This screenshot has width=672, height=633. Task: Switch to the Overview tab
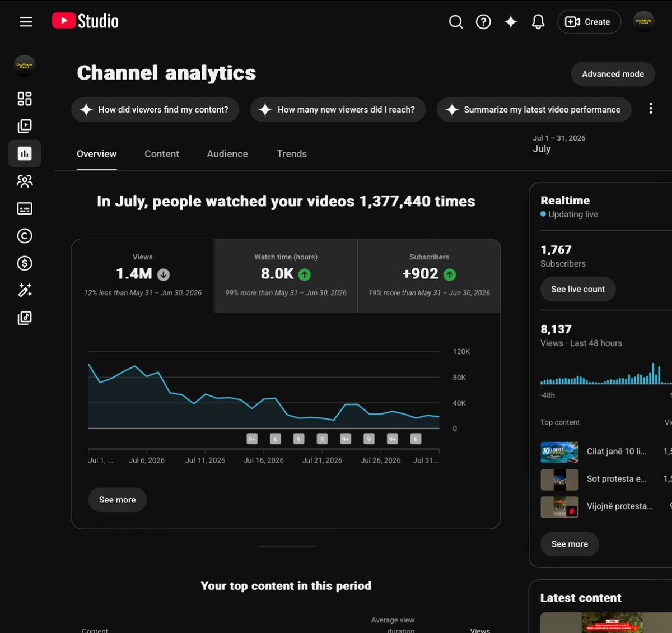point(97,154)
